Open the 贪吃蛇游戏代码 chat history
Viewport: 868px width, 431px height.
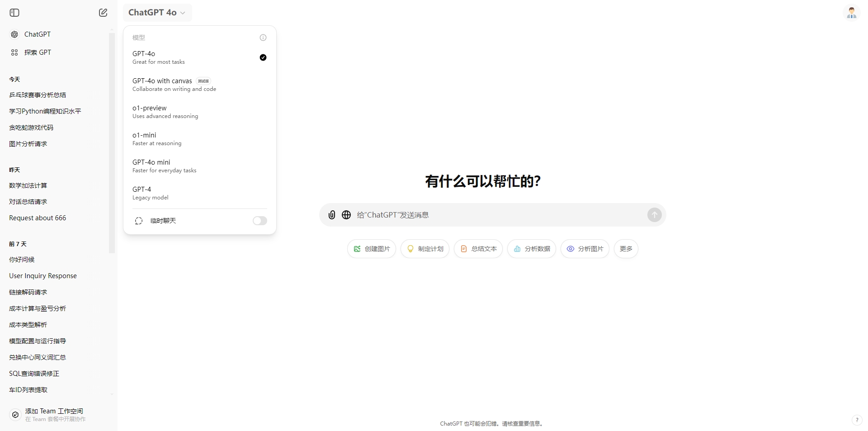pyautogui.click(x=31, y=128)
